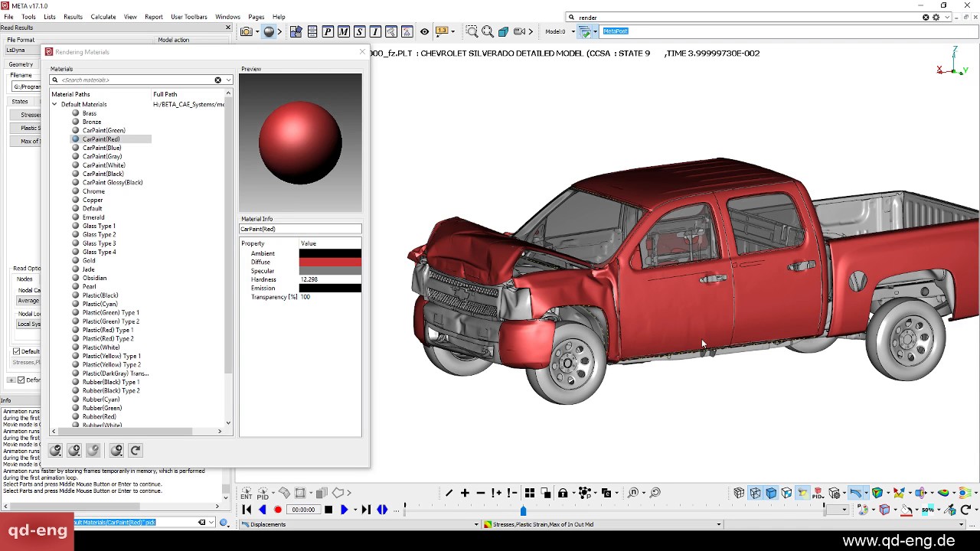Select Glass Type 1 material
The width and height of the screenshot is (980, 551).
(99, 226)
